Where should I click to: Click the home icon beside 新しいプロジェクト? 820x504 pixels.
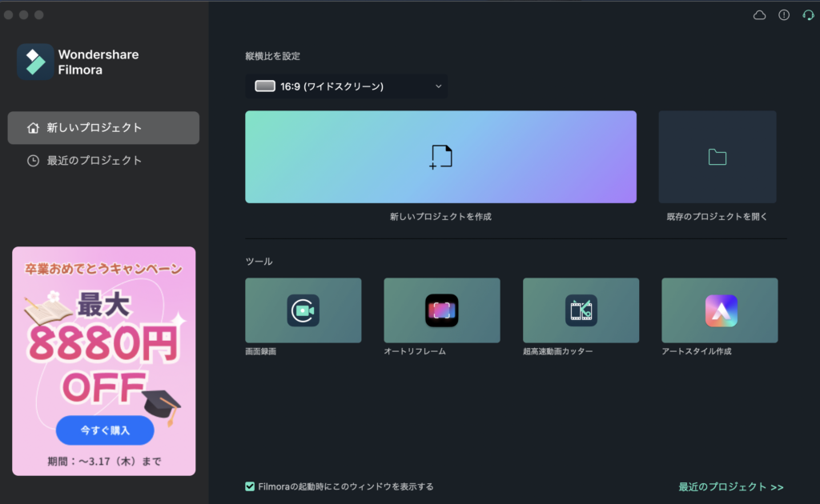click(33, 128)
